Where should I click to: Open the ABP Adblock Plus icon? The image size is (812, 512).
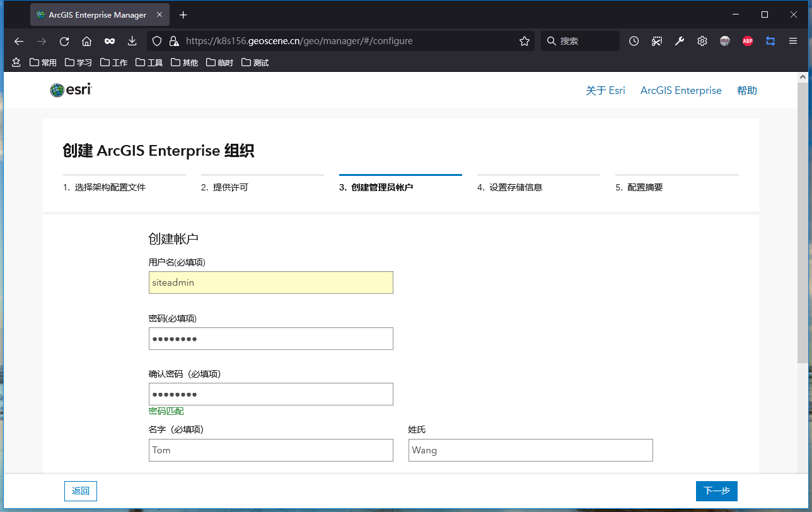[x=748, y=41]
